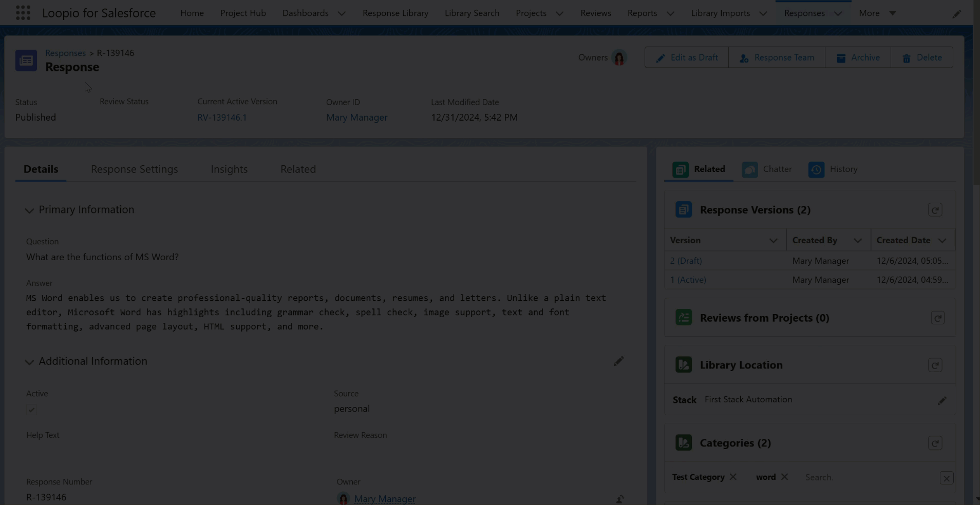Open the Projects dropdown arrow
The height and width of the screenshot is (505, 980).
[559, 13]
